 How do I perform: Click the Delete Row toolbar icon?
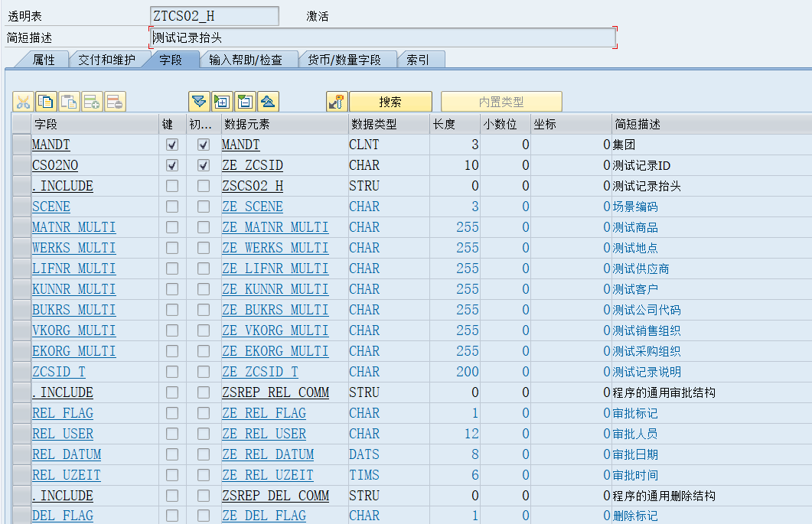pos(115,102)
